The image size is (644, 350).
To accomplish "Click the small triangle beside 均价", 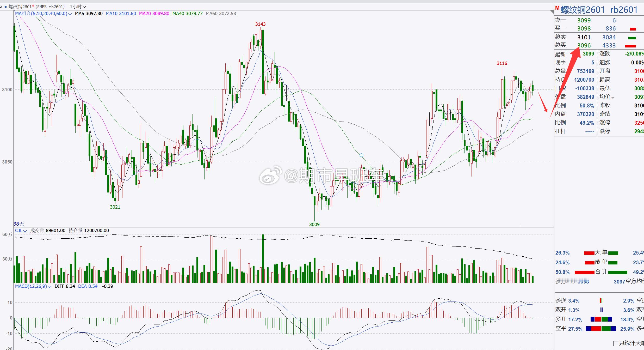I will tap(613, 98).
